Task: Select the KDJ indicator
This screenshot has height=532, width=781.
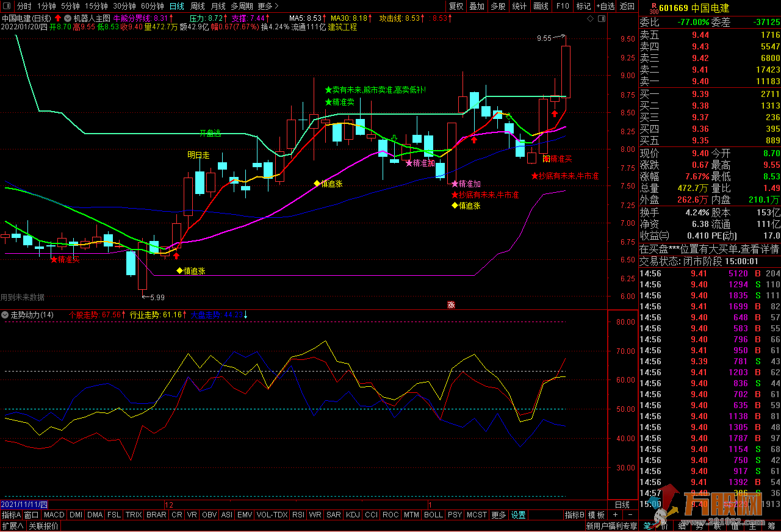Action: pos(353,515)
